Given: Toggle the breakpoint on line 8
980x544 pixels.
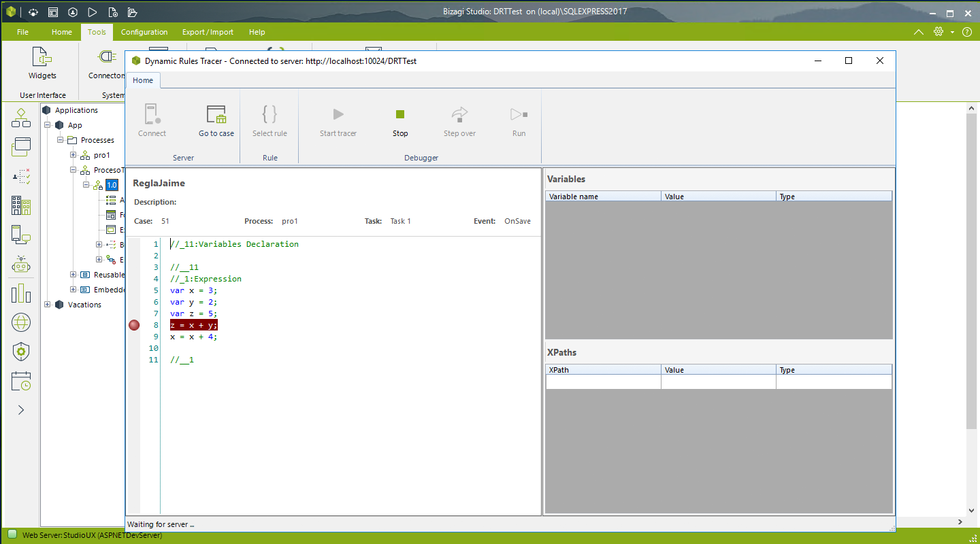Looking at the screenshot, I should (x=134, y=325).
